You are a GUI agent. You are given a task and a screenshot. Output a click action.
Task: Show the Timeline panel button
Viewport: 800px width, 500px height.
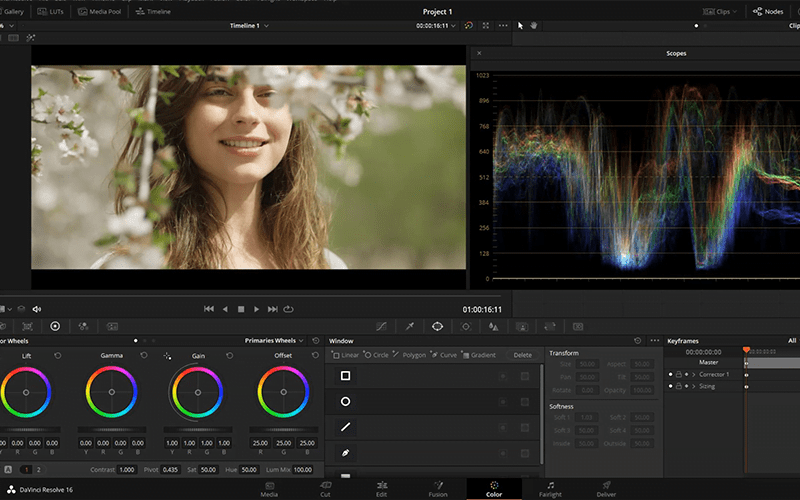tap(153, 11)
